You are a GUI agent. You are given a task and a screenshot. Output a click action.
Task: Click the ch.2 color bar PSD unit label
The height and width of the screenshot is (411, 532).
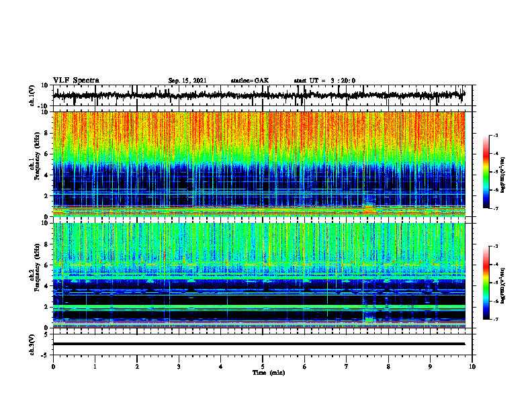point(503,285)
